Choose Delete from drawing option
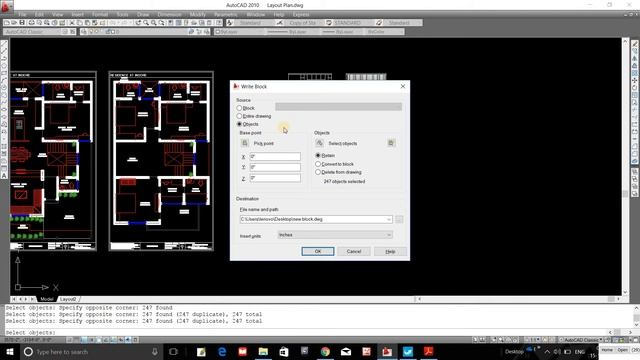This screenshot has width=640, height=360. point(318,172)
